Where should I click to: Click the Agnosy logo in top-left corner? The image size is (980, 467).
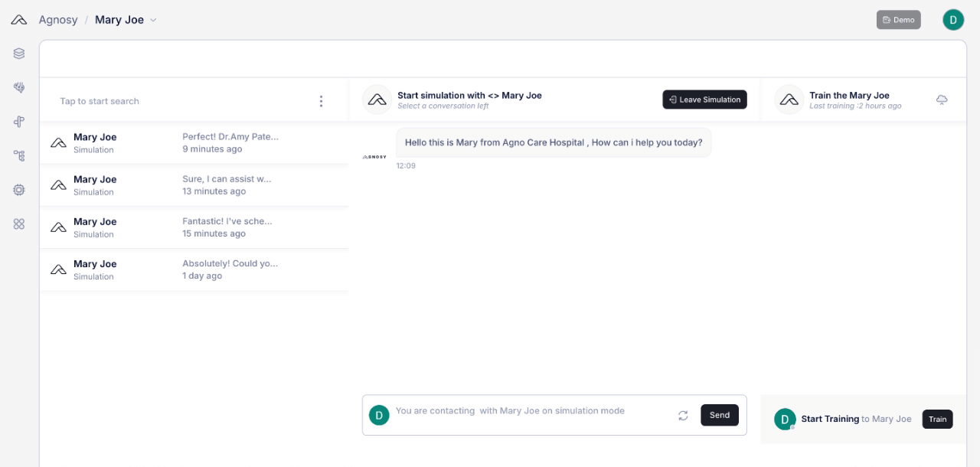tap(19, 20)
